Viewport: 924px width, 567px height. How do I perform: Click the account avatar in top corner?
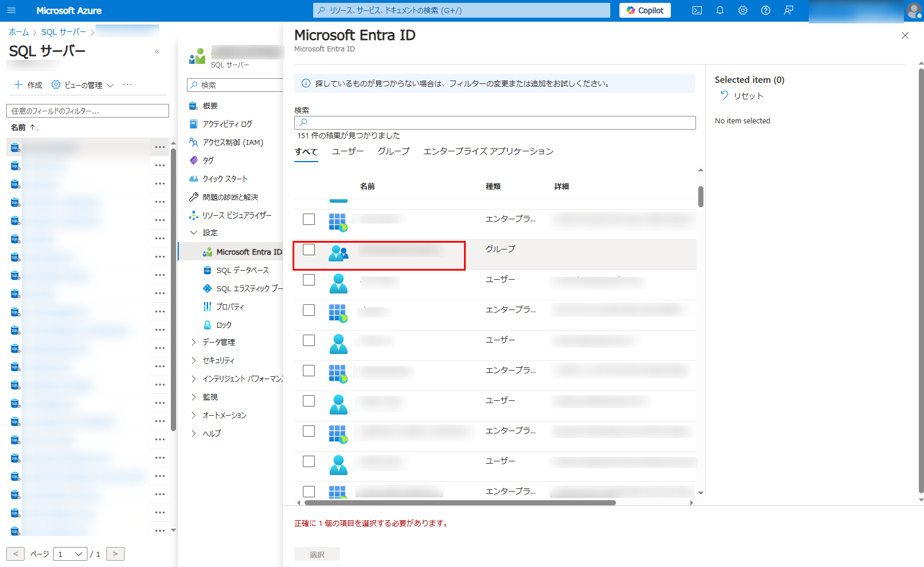click(x=914, y=10)
